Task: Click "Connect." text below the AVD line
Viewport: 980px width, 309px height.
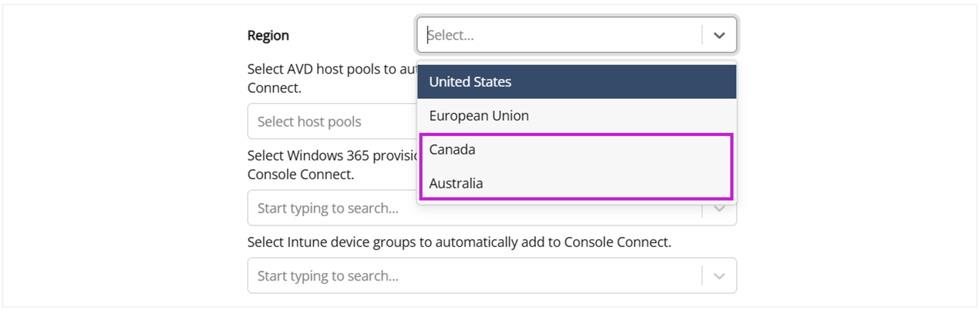Action: 274,88
